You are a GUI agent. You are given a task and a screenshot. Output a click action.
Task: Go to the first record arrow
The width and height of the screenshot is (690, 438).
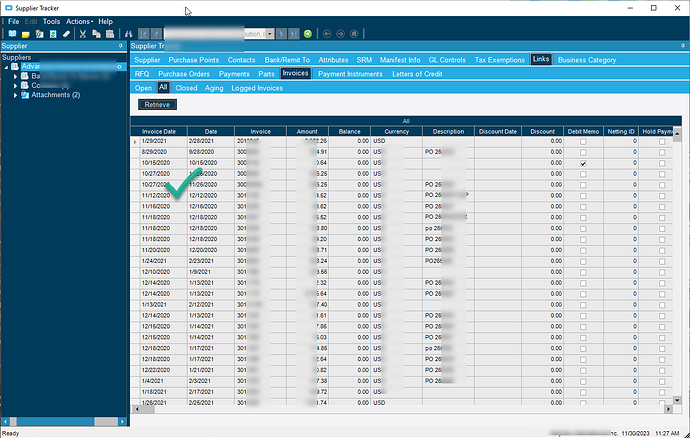point(144,34)
